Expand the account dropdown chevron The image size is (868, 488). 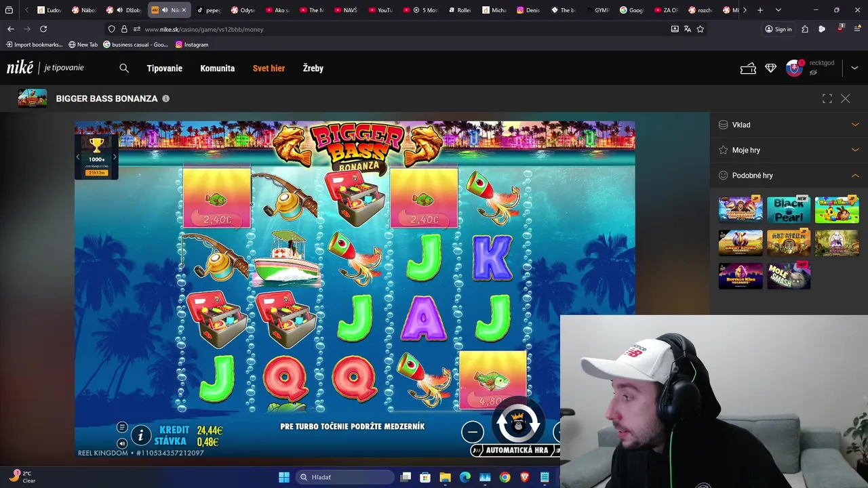[x=854, y=68]
